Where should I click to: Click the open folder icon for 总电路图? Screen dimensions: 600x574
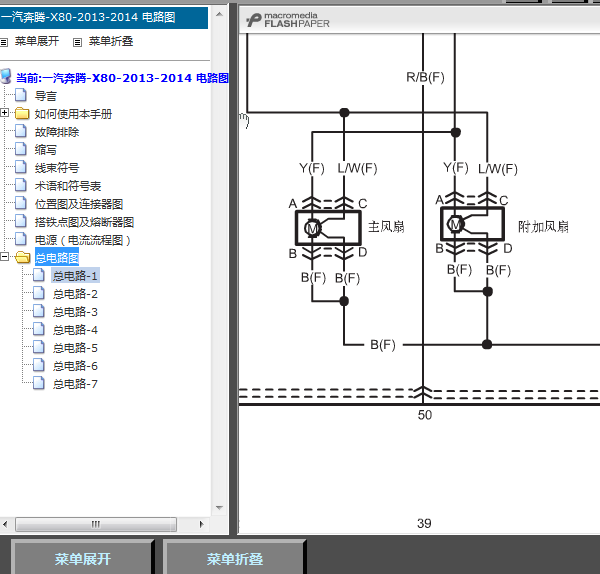[23, 257]
